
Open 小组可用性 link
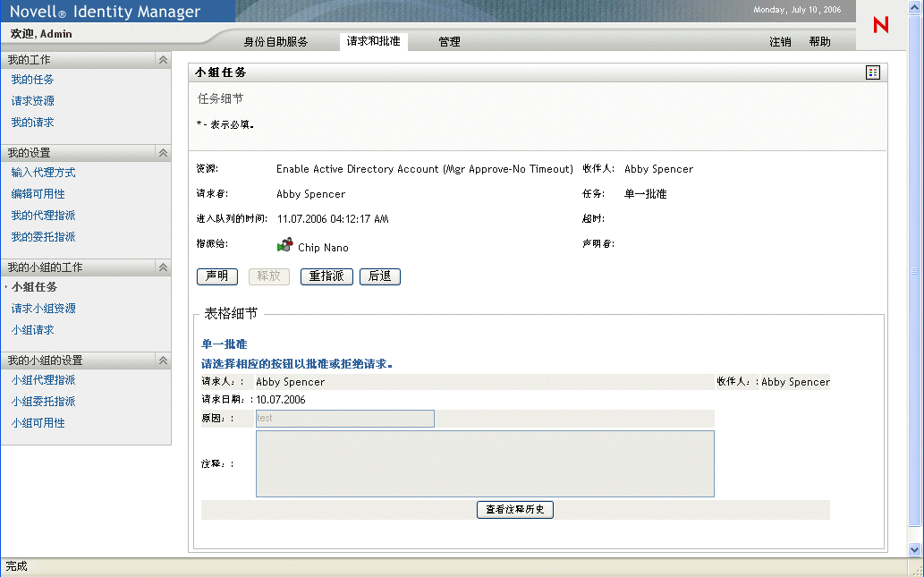38,423
